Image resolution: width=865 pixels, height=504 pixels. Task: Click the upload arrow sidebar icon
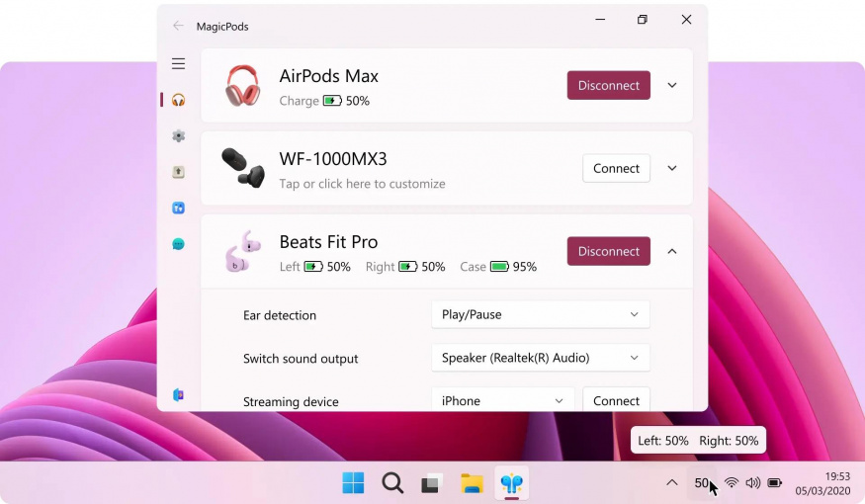pyautogui.click(x=178, y=172)
